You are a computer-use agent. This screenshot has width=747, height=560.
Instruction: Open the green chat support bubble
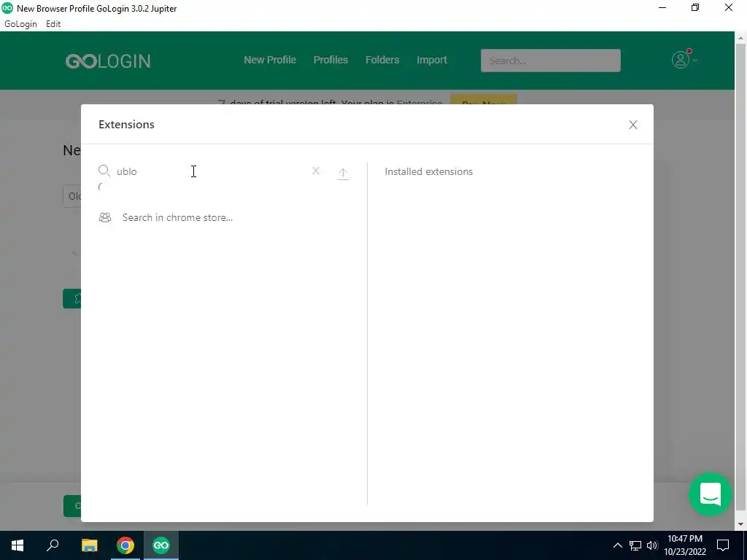710,494
